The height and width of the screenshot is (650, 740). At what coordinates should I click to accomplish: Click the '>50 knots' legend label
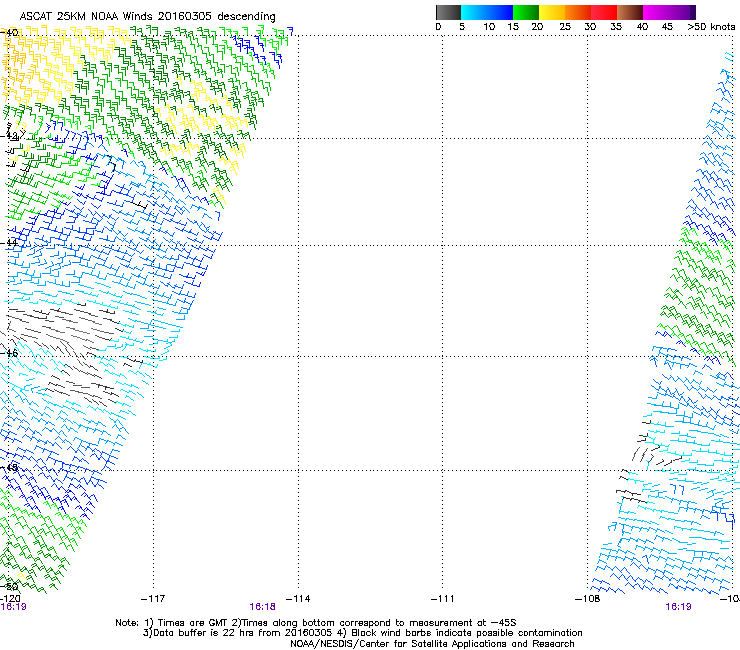pos(711,27)
